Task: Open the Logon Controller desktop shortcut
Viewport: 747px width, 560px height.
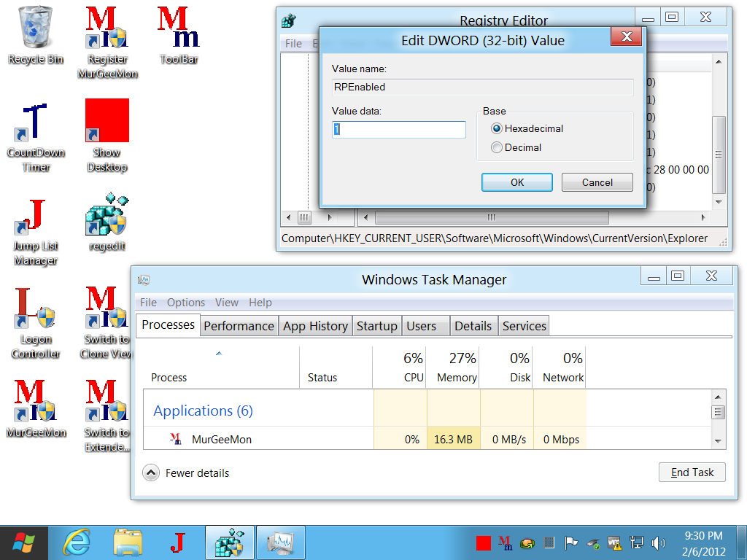Action: tap(35, 324)
